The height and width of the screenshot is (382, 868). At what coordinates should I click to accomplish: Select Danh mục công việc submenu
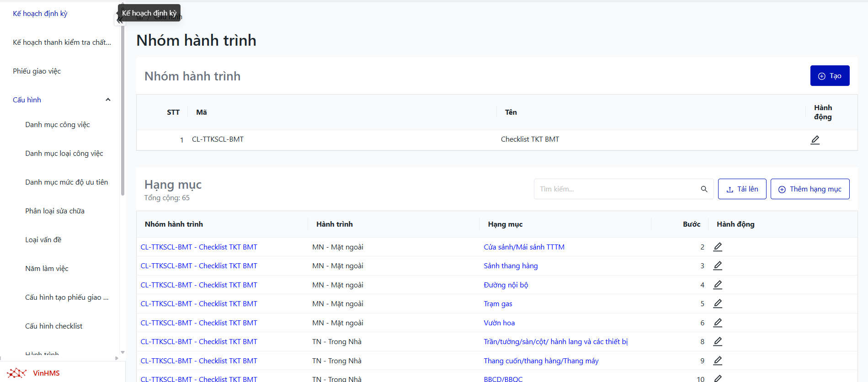pos(57,125)
